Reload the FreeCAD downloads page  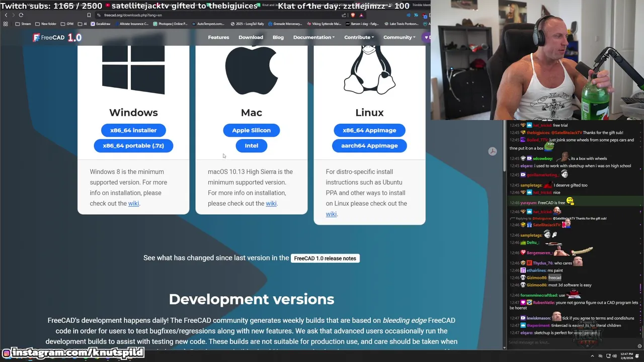click(21, 15)
